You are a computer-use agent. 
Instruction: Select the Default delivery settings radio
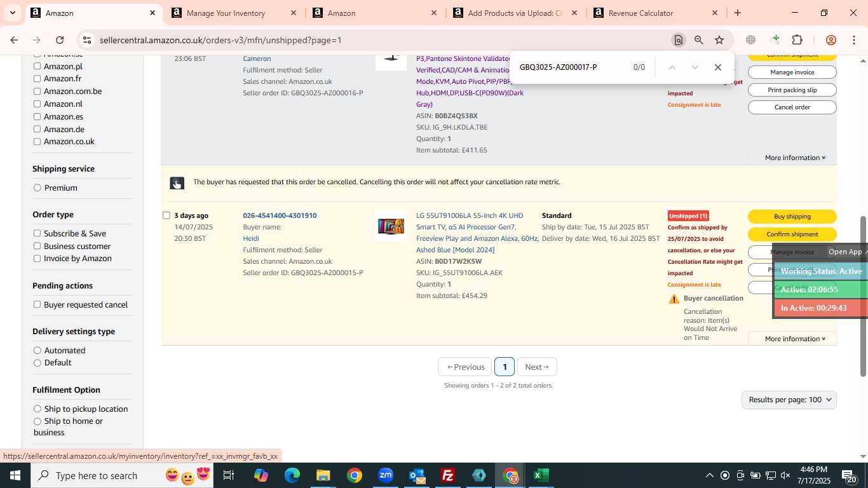[37, 363]
